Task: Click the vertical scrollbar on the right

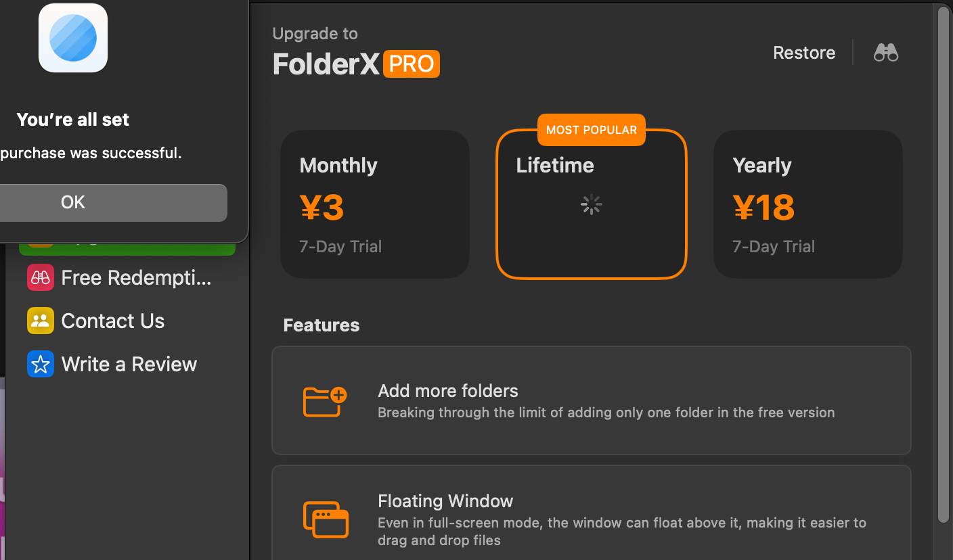Action: (944, 264)
